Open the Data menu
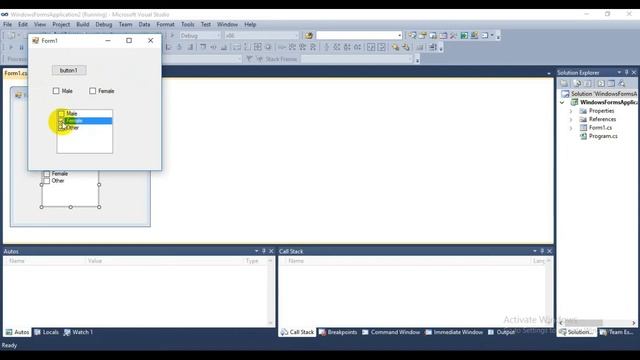The width and height of the screenshot is (640, 360). pyautogui.click(x=144, y=24)
